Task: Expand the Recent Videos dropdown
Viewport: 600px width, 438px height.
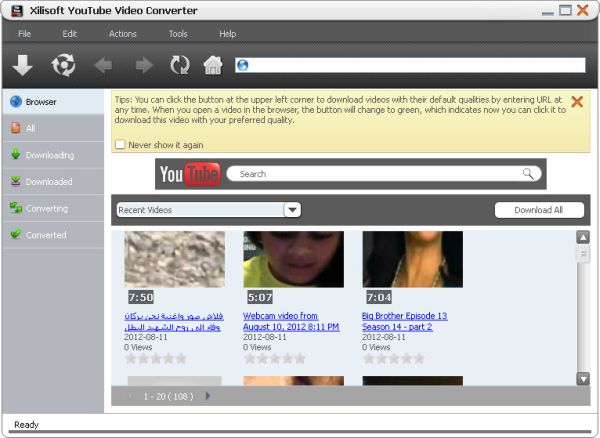Action: pyautogui.click(x=292, y=210)
